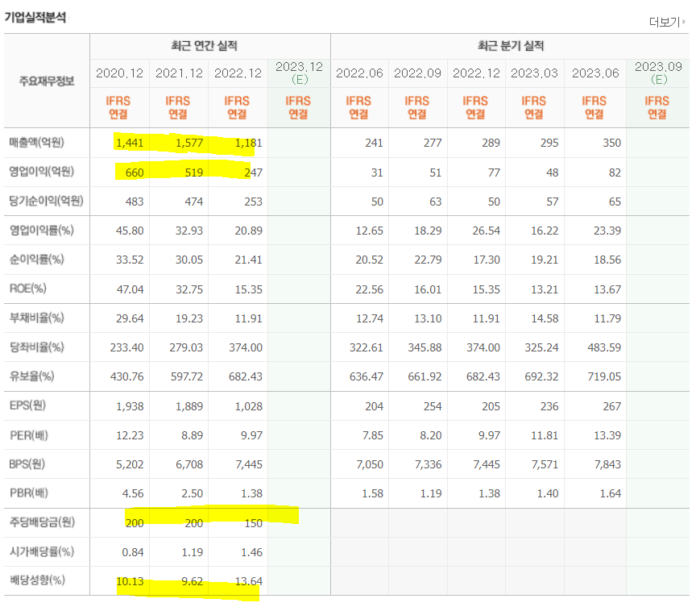The height and width of the screenshot is (607, 700).
Task: Click the 4.56 PBR value
Action: point(133,493)
